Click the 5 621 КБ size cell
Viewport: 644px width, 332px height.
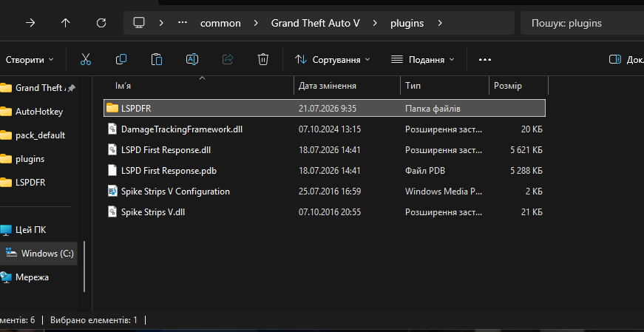[x=526, y=150]
